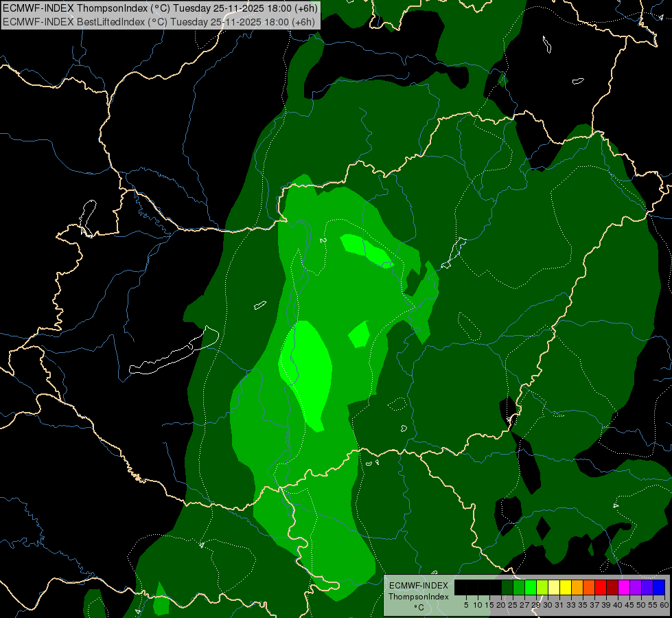
Task: Select the magenta legend swatch (40–45)
Action: tap(624, 587)
